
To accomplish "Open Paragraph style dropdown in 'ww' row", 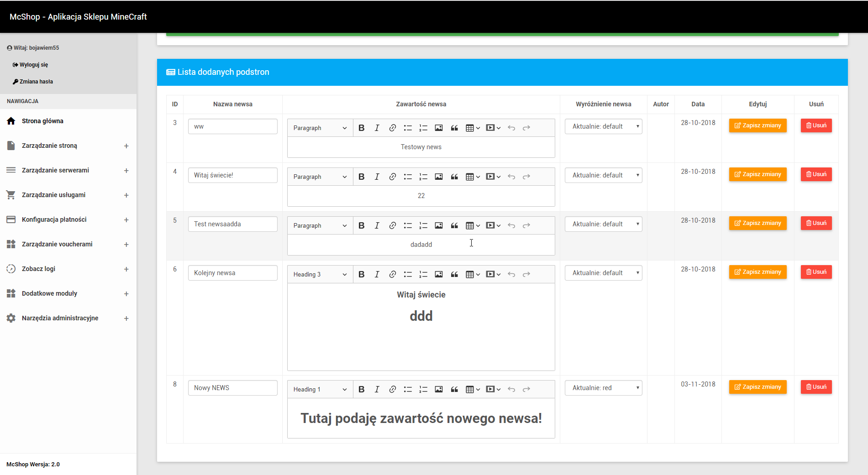I will pos(320,128).
